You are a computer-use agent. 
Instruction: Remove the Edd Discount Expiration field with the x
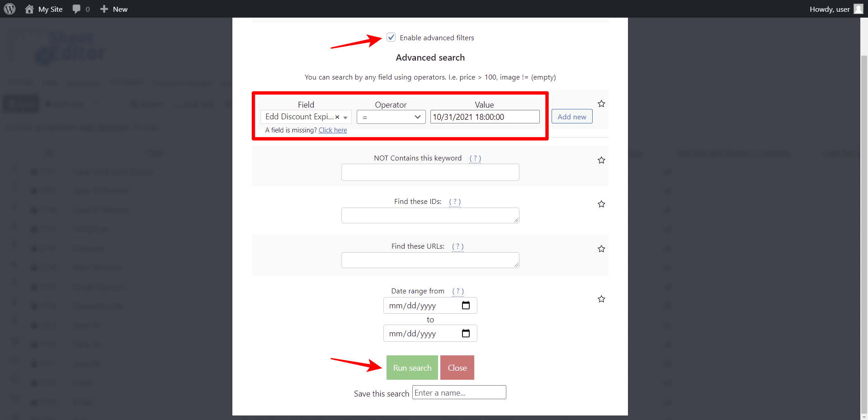(338, 117)
